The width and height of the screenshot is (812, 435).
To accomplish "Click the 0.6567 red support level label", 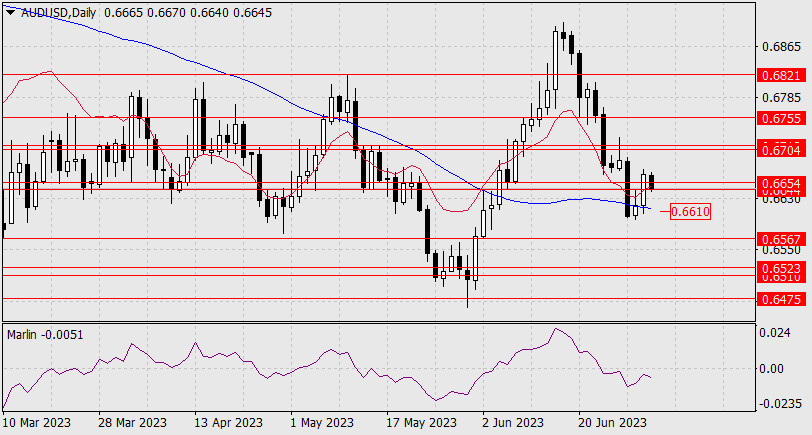I will (780, 240).
